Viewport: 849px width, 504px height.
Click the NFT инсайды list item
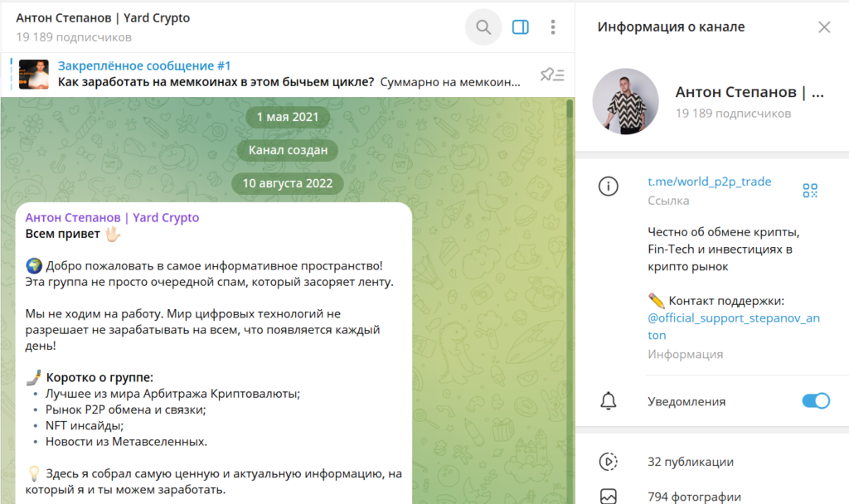[85, 425]
